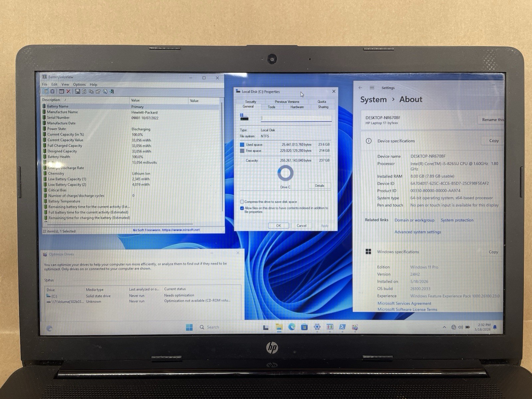Click the red X clear toolbar icon

tap(68, 91)
